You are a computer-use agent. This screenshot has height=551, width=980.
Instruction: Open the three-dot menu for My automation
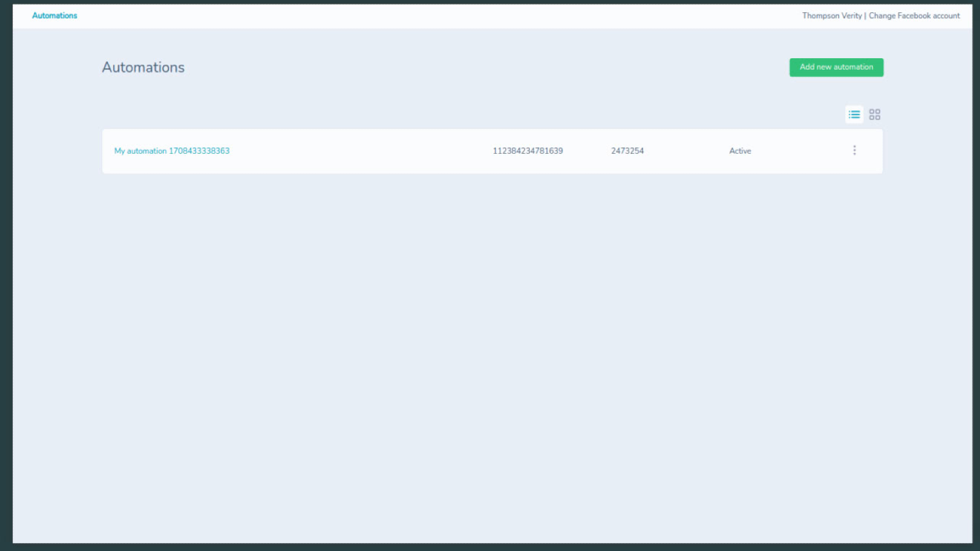coord(854,151)
